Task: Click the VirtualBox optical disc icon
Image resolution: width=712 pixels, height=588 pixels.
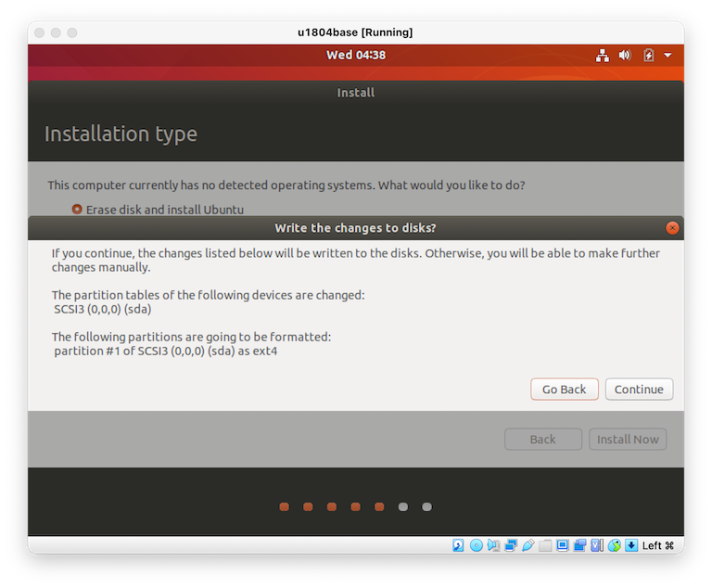Action: click(x=476, y=545)
